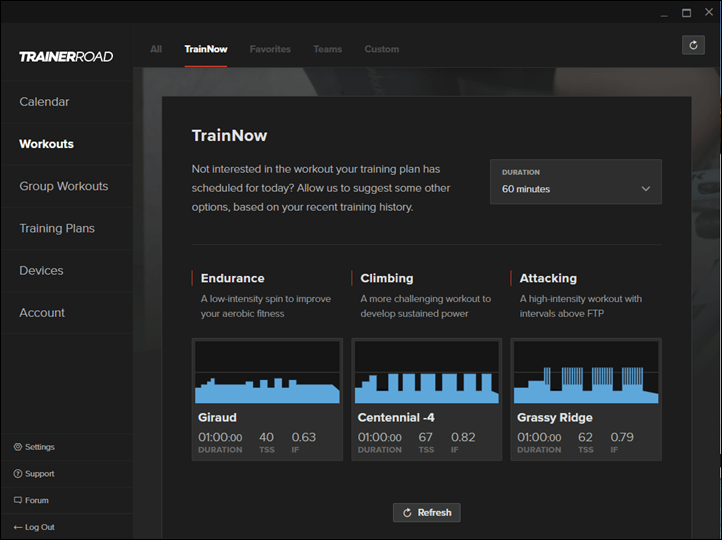
Task: Click the Endurance category heading
Action: click(233, 279)
